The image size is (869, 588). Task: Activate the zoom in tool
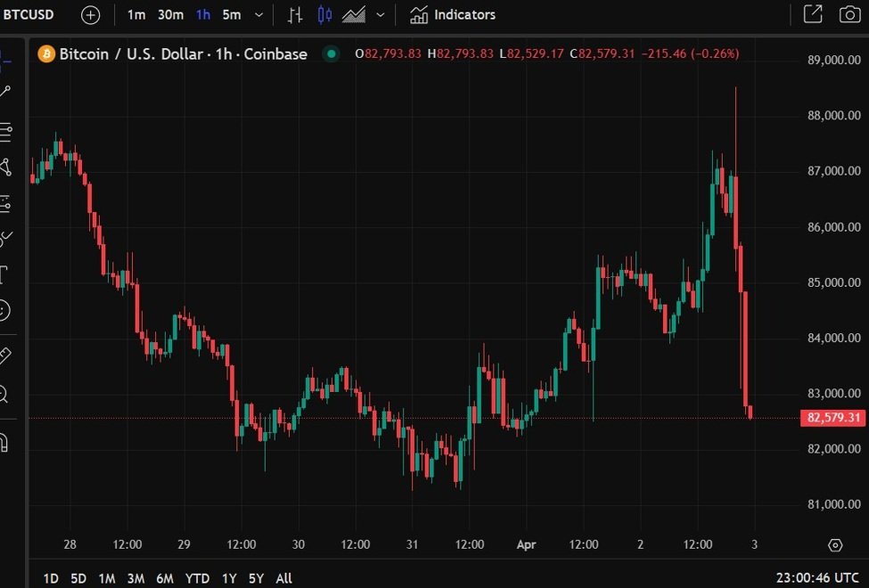(4, 393)
